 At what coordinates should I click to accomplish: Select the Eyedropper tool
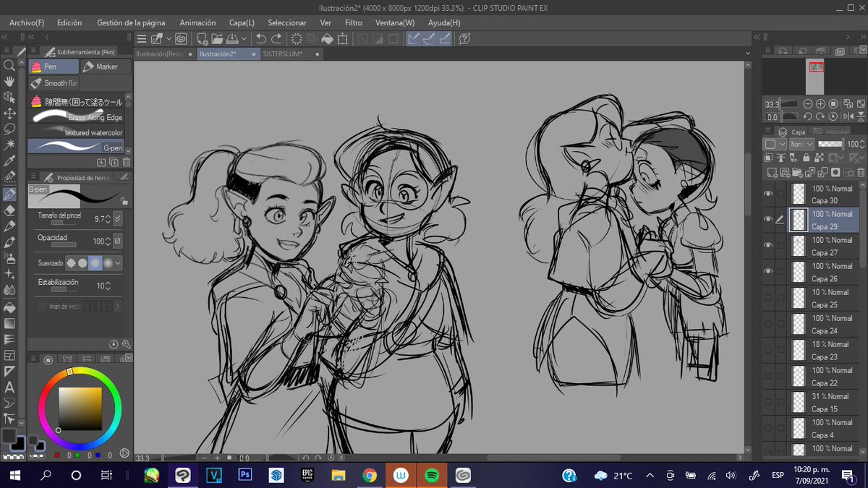[x=9, y=161]
